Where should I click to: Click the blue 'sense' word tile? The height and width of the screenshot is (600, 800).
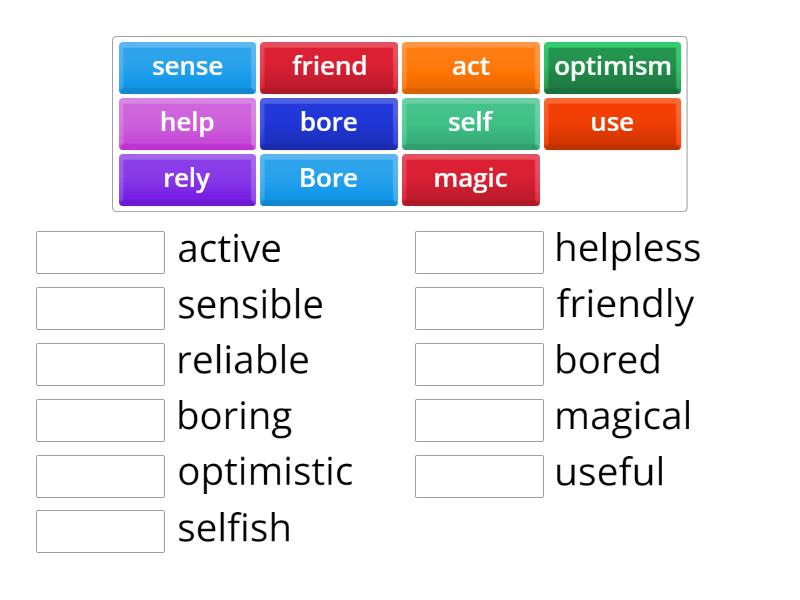pyautogui.click(x=187, y=67)
